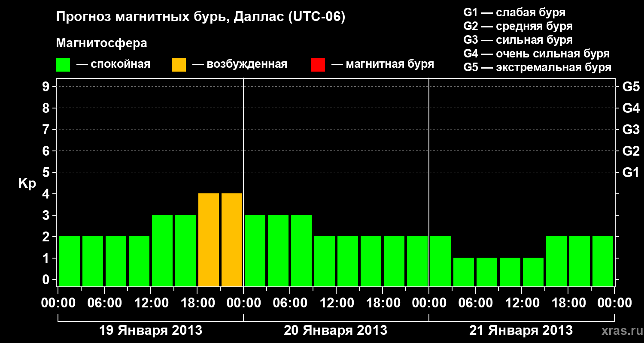Click the green 'спокойная' legend swatch

(63, 65)
